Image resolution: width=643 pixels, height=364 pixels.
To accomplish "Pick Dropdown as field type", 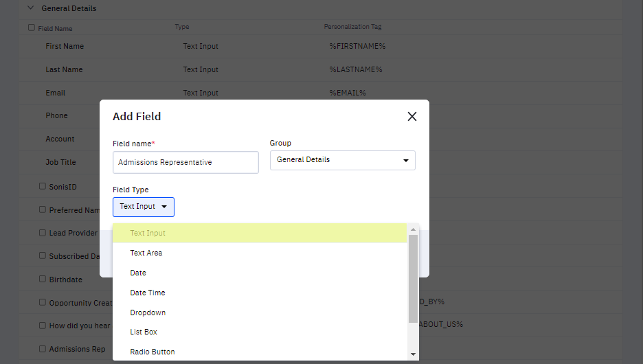I will point(148,313).
